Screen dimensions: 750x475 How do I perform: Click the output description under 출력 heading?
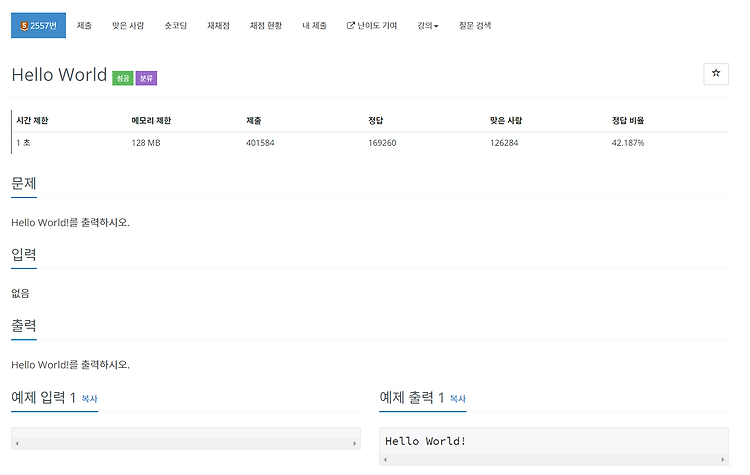[70, 365]
